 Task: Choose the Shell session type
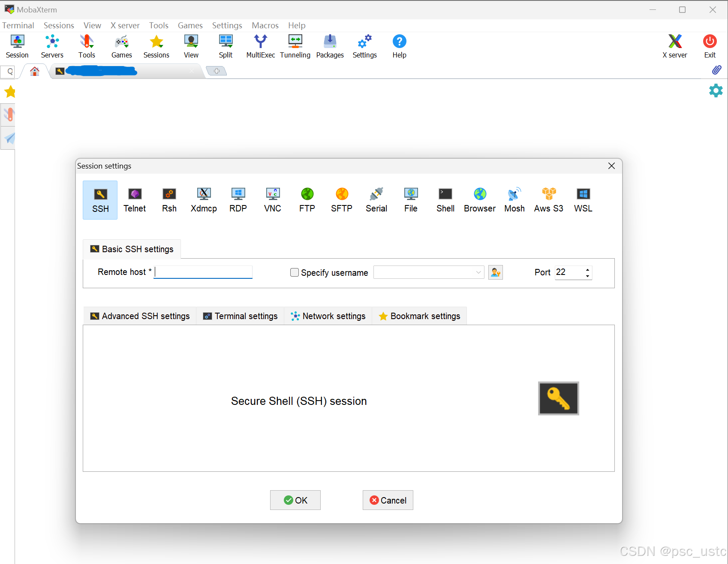click(445, 200)
